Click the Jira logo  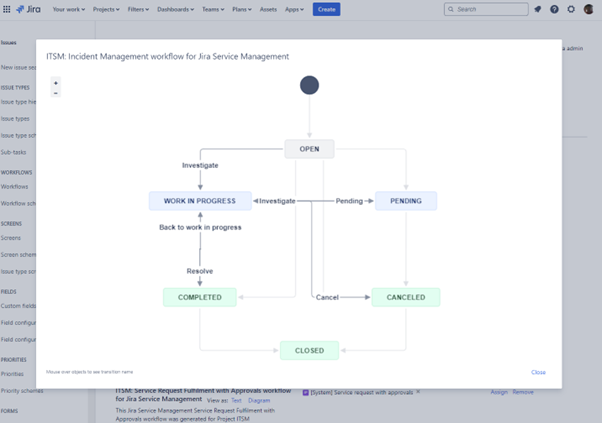click(28, 9)
